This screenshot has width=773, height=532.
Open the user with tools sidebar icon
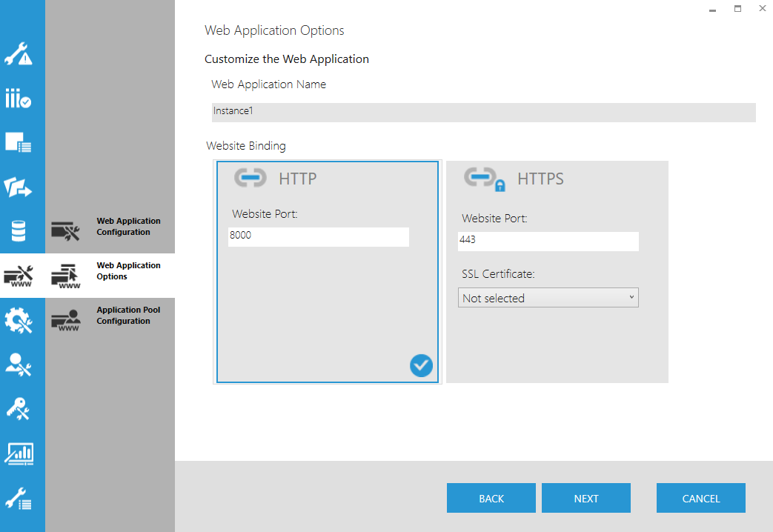click(19, 365)
